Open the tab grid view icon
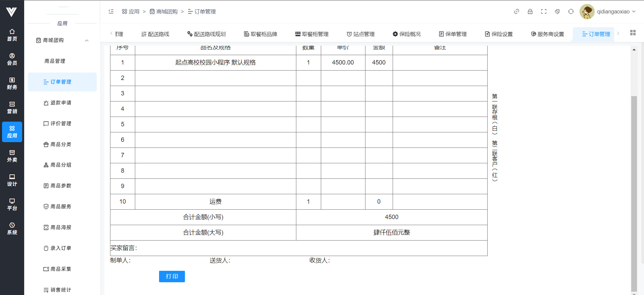Image resolution: width=644 pixels, height=295 pixels. click(633, 33)
